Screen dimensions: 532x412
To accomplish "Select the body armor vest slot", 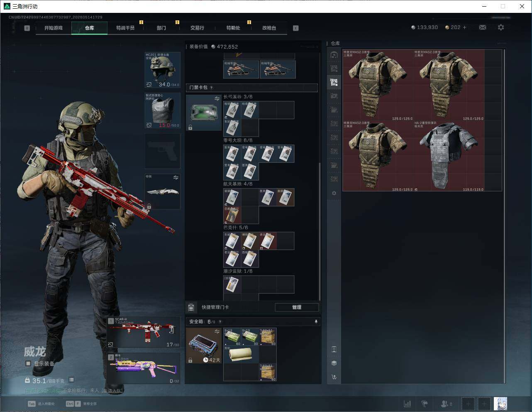I will coord(162,110).
